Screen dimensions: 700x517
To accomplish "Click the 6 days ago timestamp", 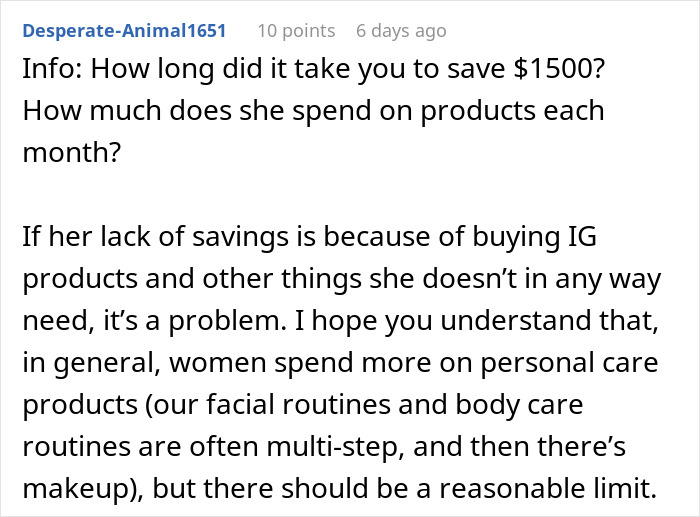I will tap(401, 31).
